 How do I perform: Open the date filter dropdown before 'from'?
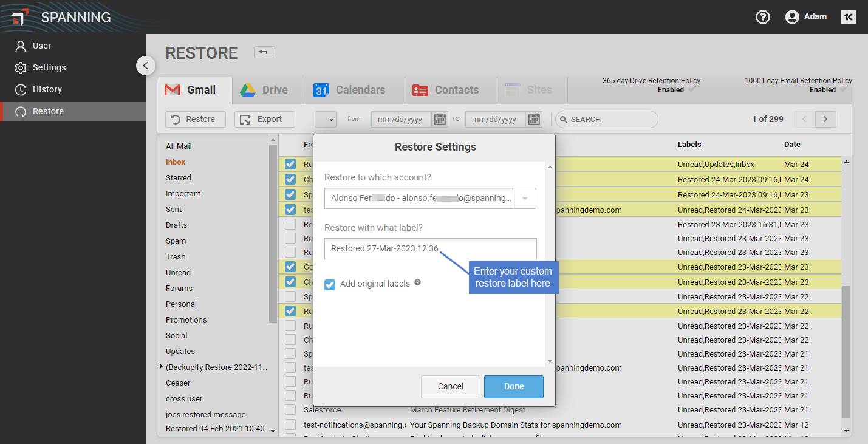326,120
